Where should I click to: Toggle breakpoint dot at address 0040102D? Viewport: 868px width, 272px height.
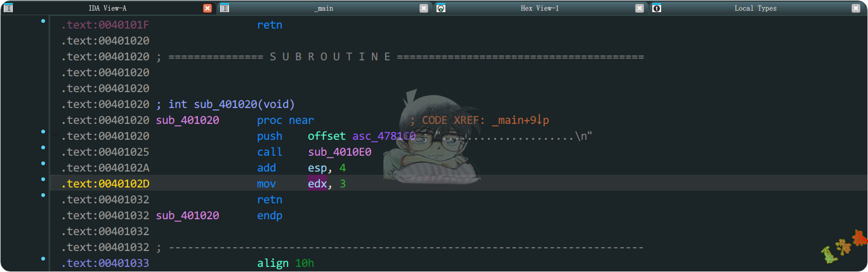[43, 180]
